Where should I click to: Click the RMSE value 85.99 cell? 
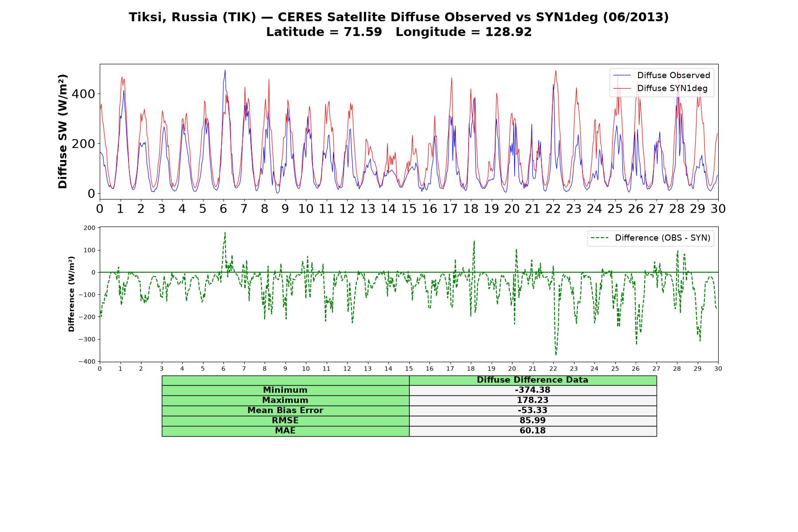[532, 421]
